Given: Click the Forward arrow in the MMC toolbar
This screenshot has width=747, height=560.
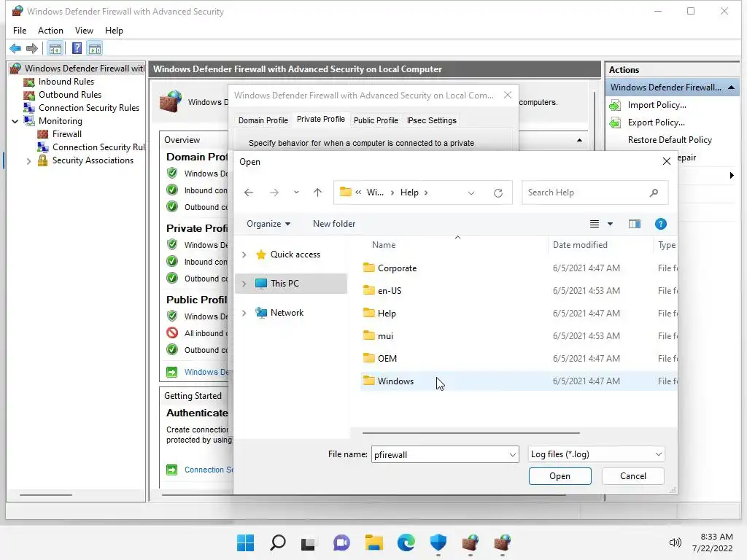Looking at the screenshot, I should click(x=32, y=48).
